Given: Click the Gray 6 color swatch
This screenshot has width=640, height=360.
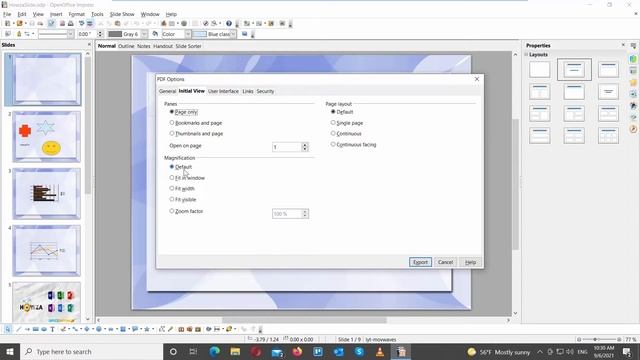Looking at the screenshot, I should point(115,34).
